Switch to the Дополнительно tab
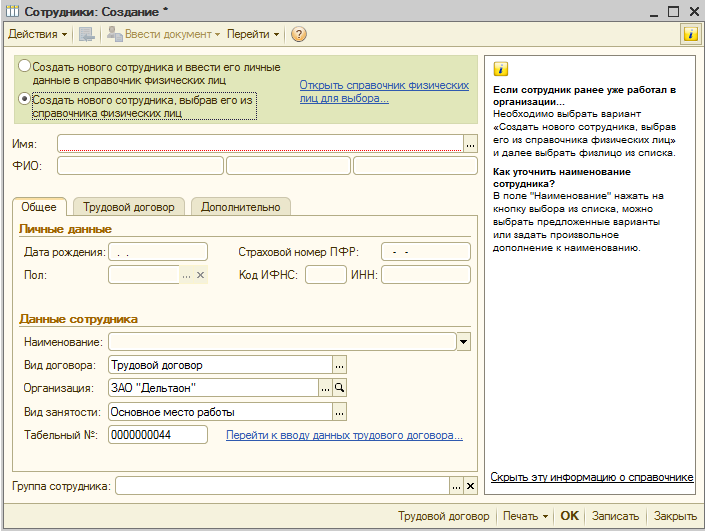 241,207
